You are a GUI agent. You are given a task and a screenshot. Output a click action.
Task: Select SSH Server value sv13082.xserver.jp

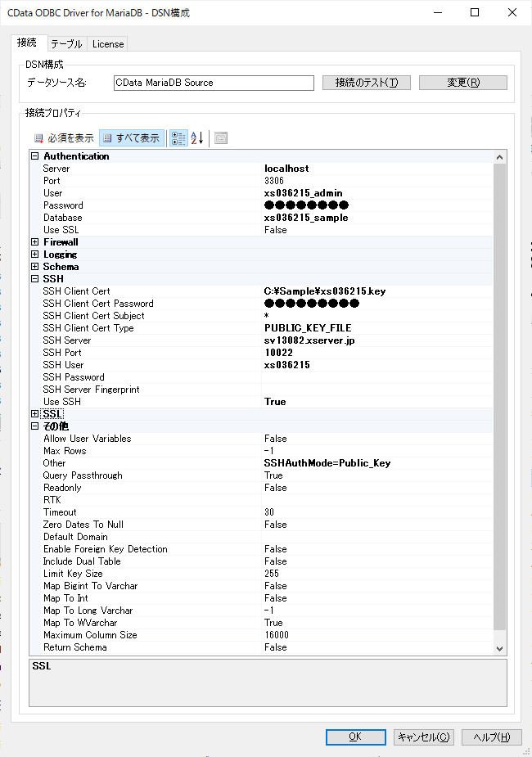(309, 340)
